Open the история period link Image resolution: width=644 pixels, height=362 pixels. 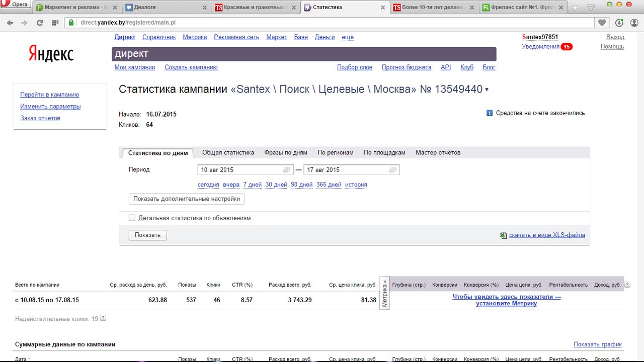pyautogui.click(x=356, y=185)
